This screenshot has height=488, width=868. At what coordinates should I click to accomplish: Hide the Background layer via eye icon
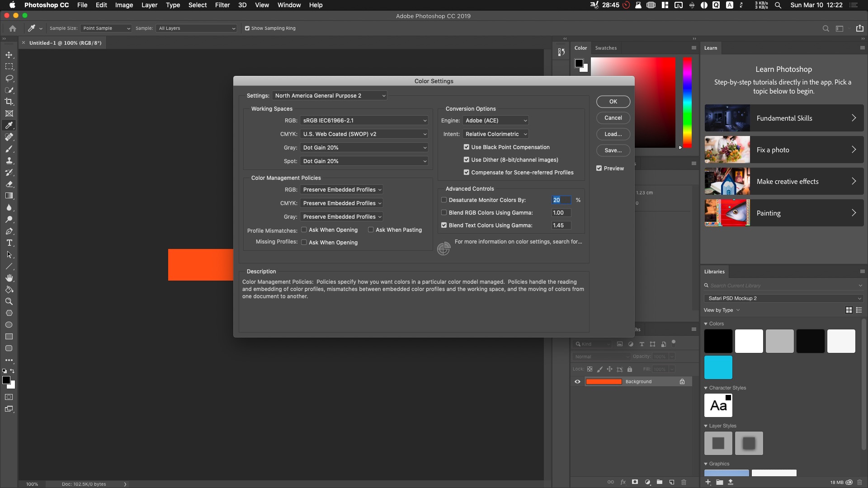(x=577, y=382)
